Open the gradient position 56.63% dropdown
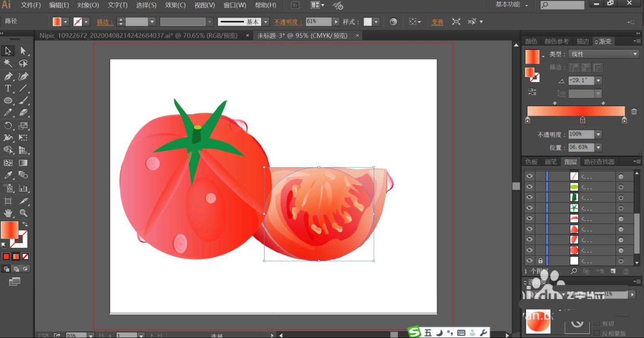This screenshot has width=644, height=338. click(x=598, y=147)
